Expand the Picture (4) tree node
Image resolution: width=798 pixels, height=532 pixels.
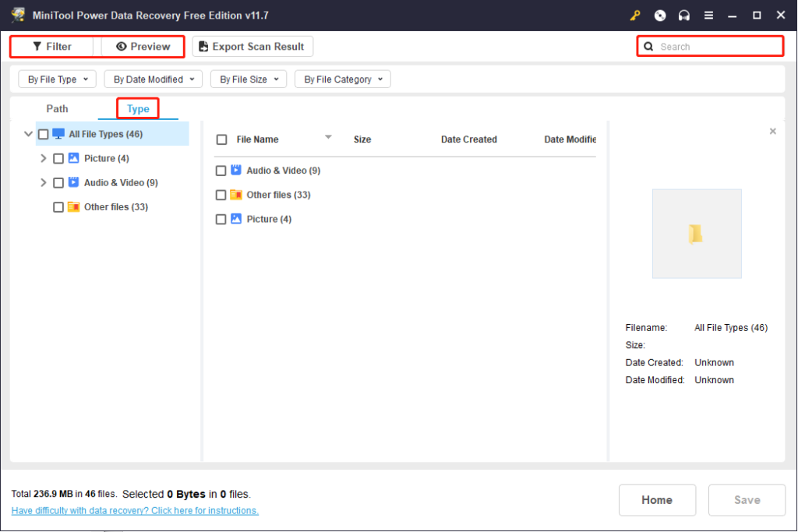(x=44, y=158)
